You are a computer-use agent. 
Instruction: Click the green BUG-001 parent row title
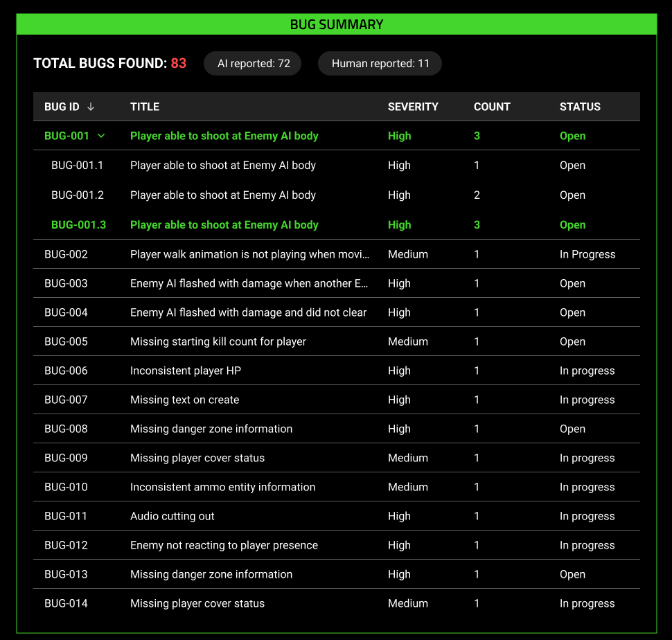point(224,136)
